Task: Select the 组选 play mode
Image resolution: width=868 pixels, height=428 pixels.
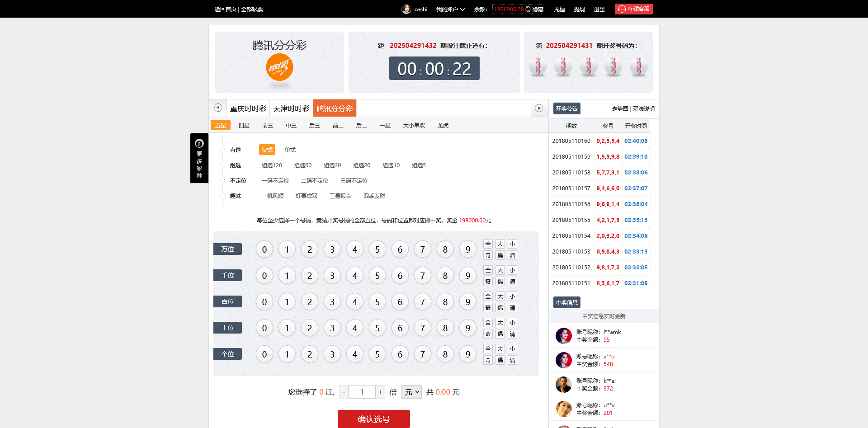Action: 235,165
